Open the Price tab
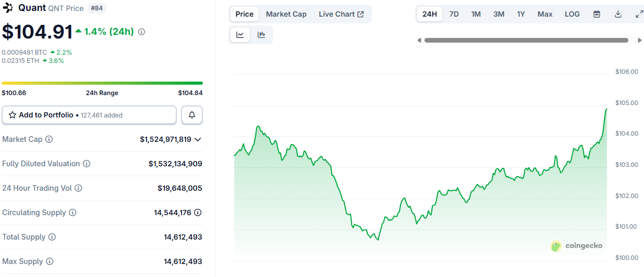This screenshot has width=644, height=277. (x=244, y=14)
